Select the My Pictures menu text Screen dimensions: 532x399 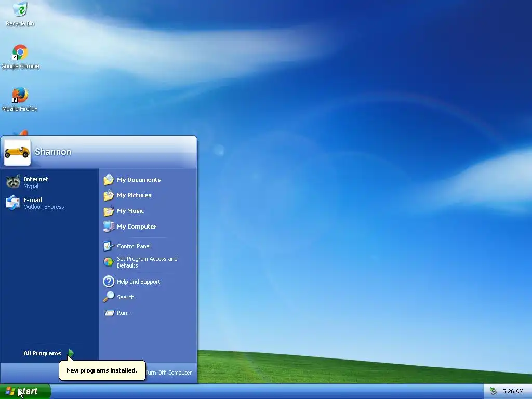[x=134, y=195]
